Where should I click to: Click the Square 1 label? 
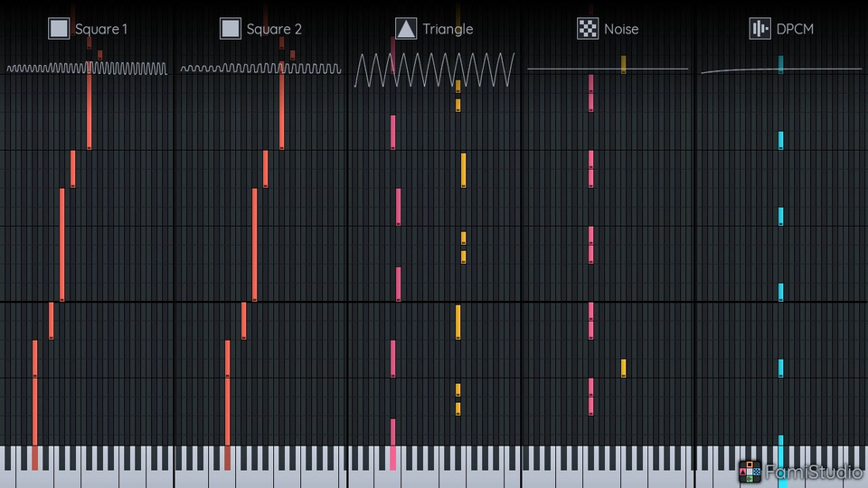coord(101,29)
